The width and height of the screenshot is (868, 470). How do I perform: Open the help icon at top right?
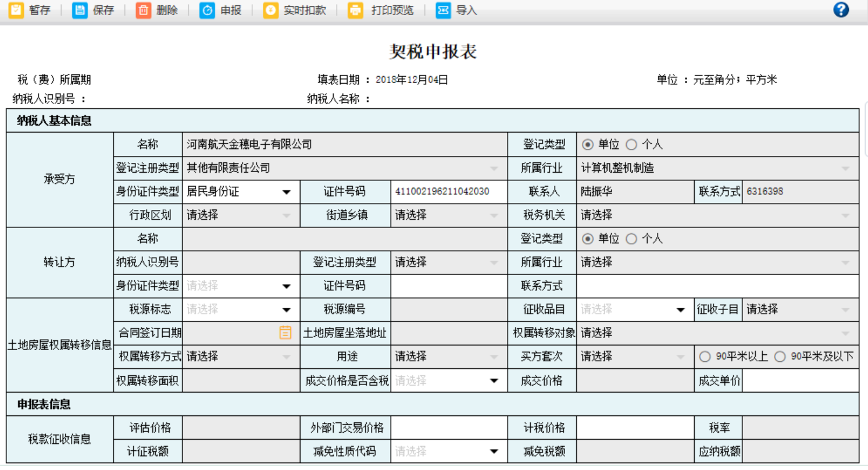coord(840,9)
